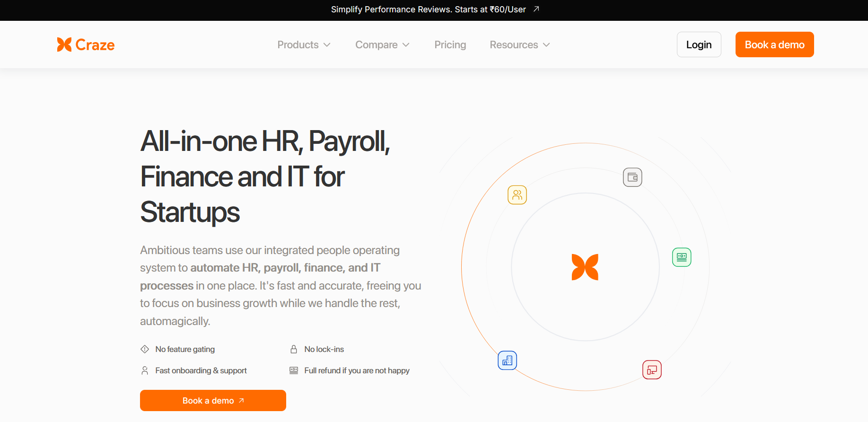This screenshot has height=422, width=868.
Task: Expand the Compare dropdown menu
Action: [x=382, y=45]
